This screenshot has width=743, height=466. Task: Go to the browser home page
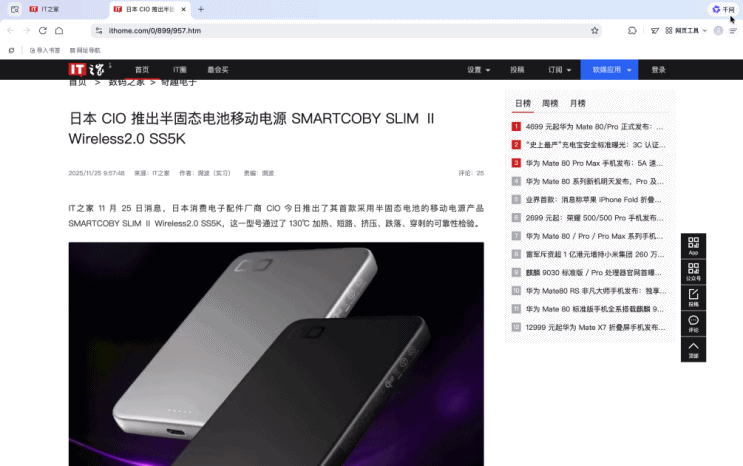click(x=59, y=30)
